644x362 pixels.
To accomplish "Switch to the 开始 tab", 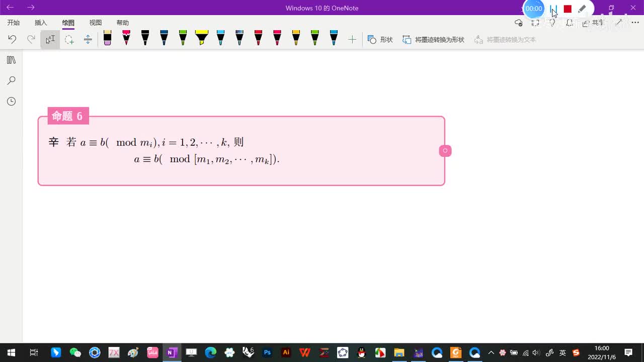I will click(14, 23).
